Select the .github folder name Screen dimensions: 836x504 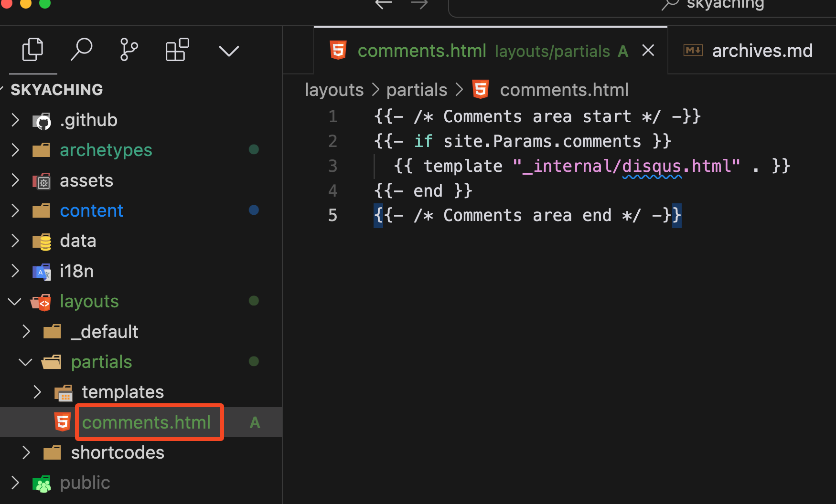point(89,120)
